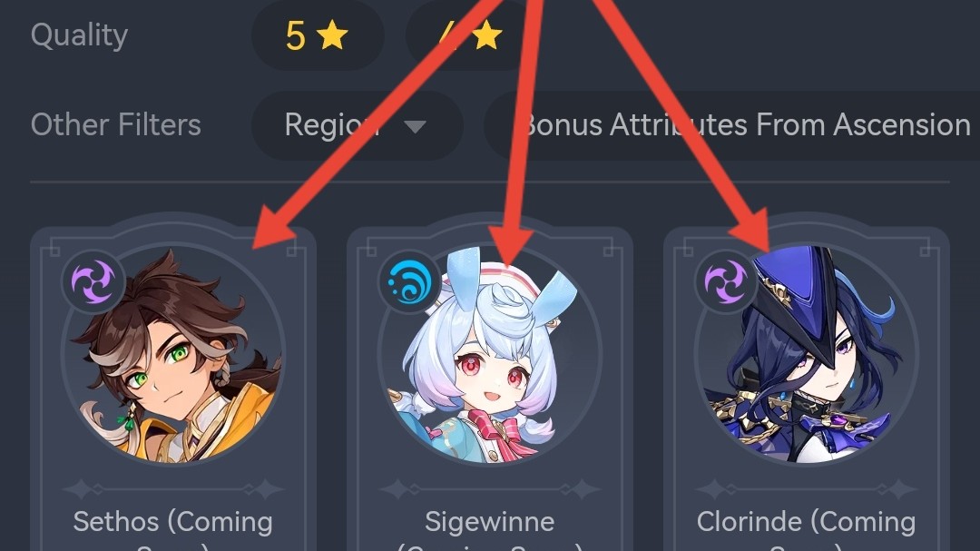The image size is (980, 551).
Task: Click Sethos's Electro element icon
Action: tap(93, 281)
